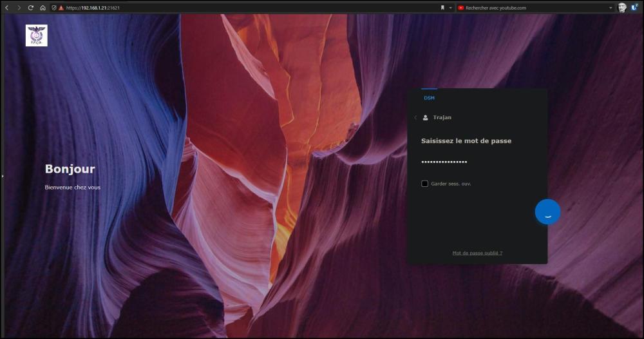Open the profile avatar in the toolbar
This screenshot has height=339, width=644.
point(622,8)
